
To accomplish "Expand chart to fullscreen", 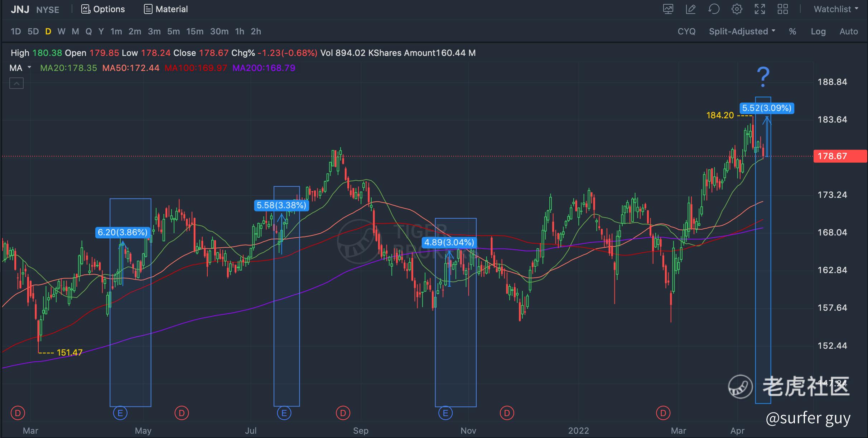I will click(759, 9).
